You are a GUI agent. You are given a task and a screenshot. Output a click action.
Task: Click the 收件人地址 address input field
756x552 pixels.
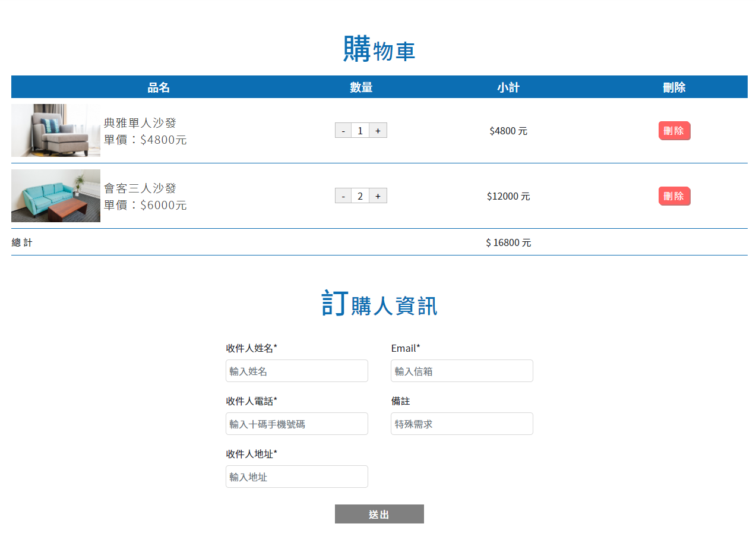pos(296,476)
